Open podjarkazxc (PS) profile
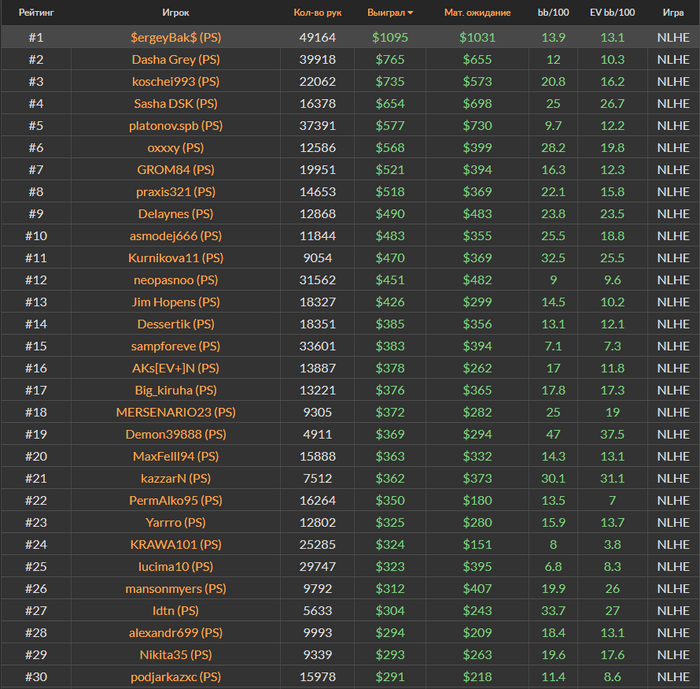Screen dimensions: 700x689 pos(176,677)
